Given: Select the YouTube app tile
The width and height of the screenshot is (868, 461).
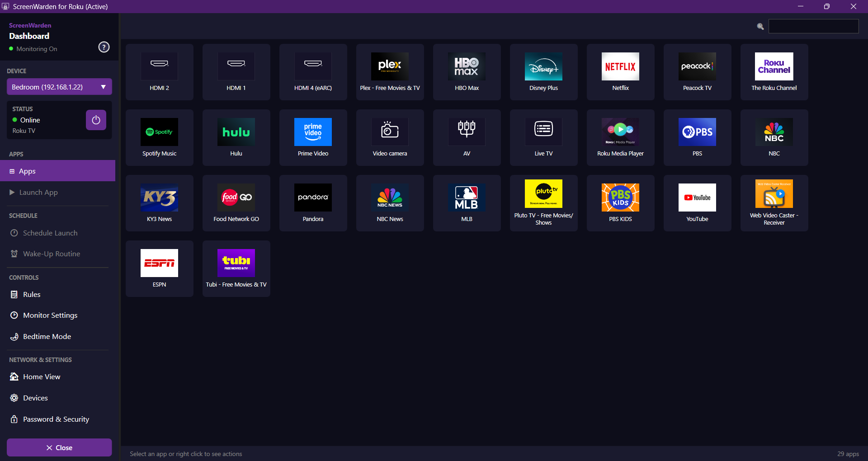Looking at the screenshot, I should click(x=697, y=203).
